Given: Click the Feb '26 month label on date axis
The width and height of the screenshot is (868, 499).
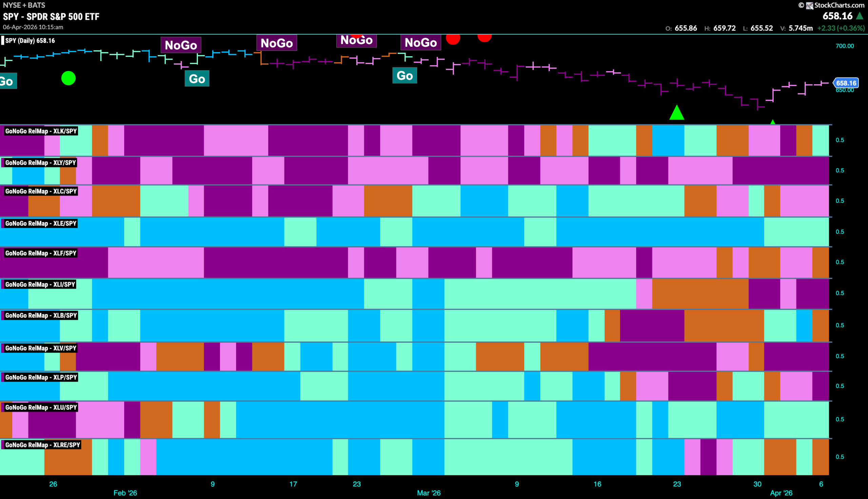Looking at the screenshot, I should click(x=125, y=493).
